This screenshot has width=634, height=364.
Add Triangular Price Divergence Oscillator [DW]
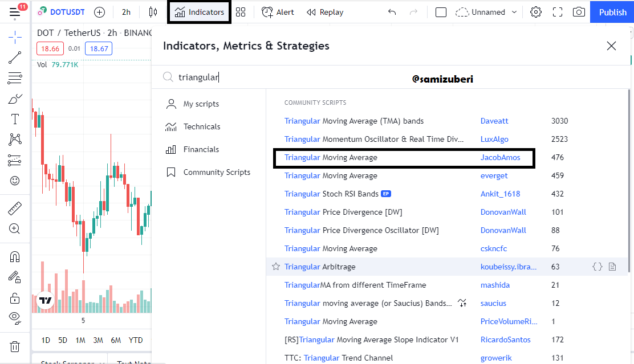click(361, 230)
